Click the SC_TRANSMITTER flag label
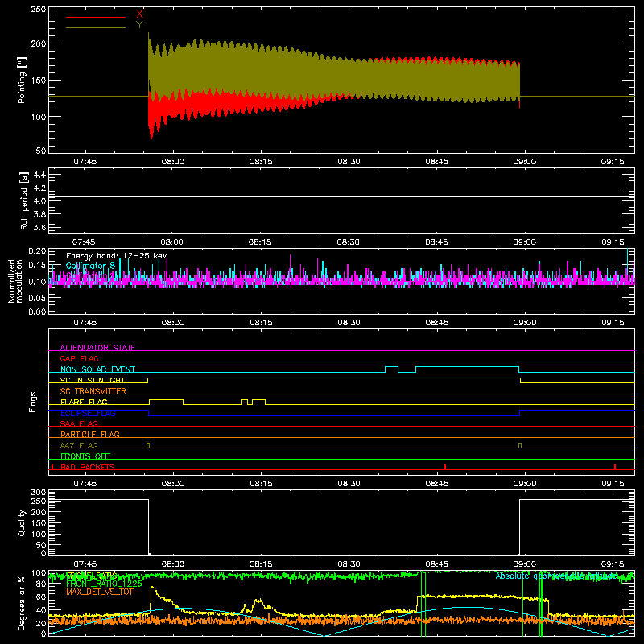The image size is (644, 644). click(93, 391)
